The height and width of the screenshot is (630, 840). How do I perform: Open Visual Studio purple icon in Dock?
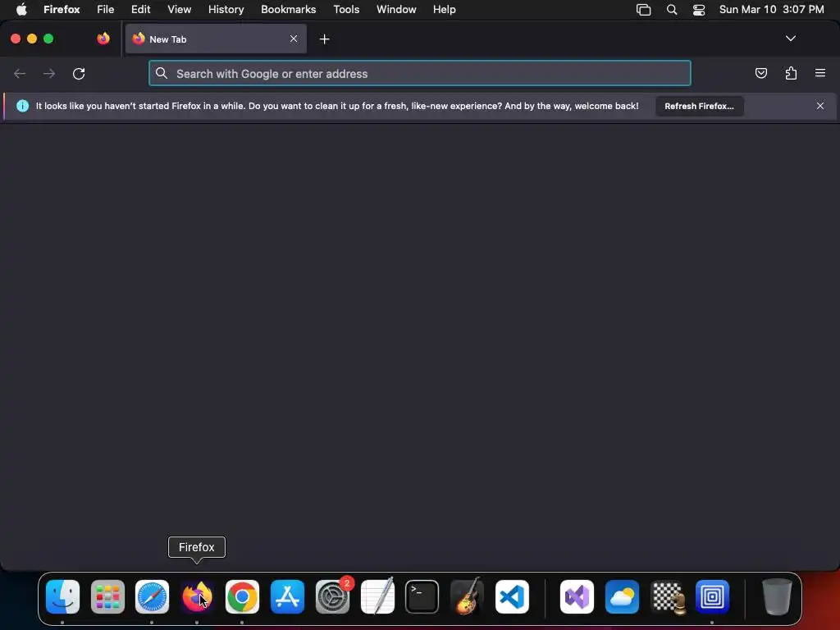click(x=577, y=596)
